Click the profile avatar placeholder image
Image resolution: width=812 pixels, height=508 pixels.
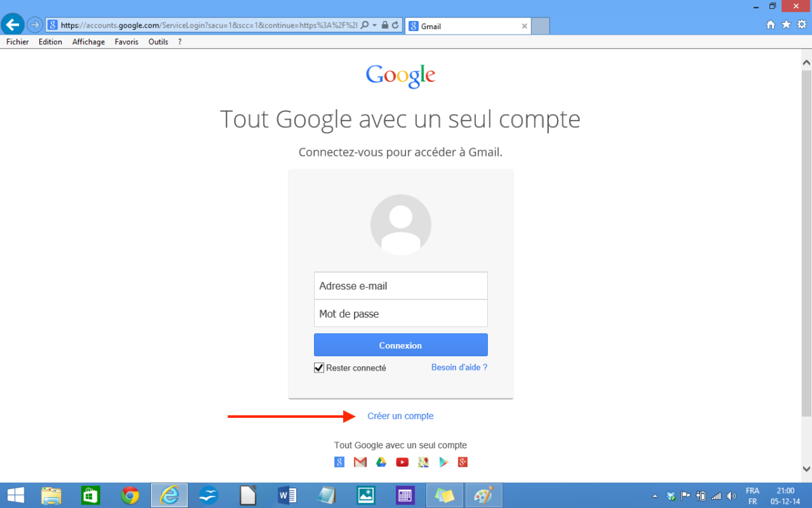(x=401, y=225)
